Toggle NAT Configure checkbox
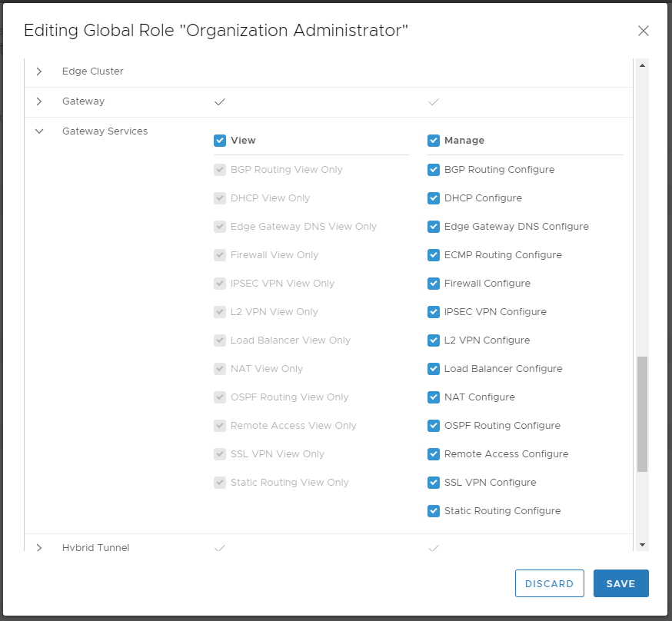Screen dimensions: 672x621 [434, 397]
